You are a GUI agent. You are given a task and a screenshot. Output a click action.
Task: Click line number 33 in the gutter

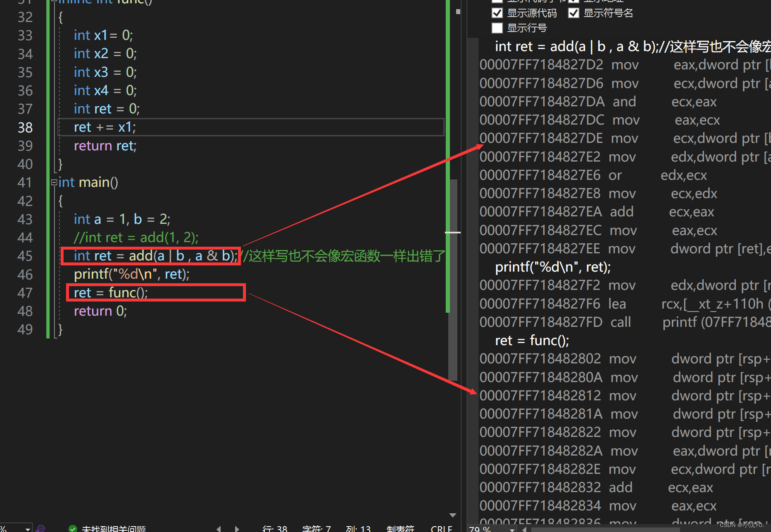(25, 35)
